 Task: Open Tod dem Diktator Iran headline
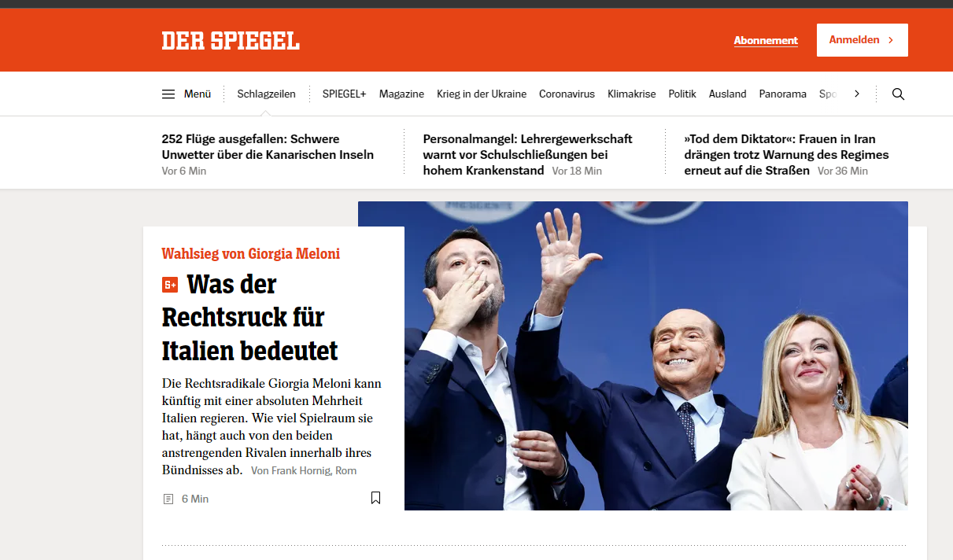pyautogui.click(x=786, y=154)
